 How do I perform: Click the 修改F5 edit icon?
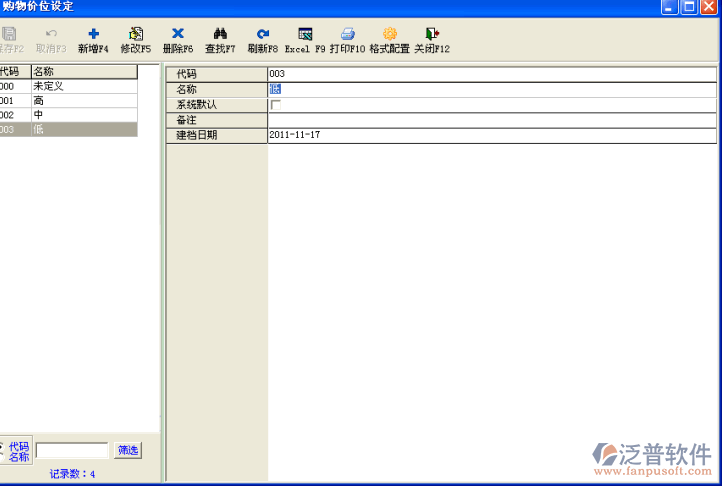pyautogui.click(x=136, y=34)
